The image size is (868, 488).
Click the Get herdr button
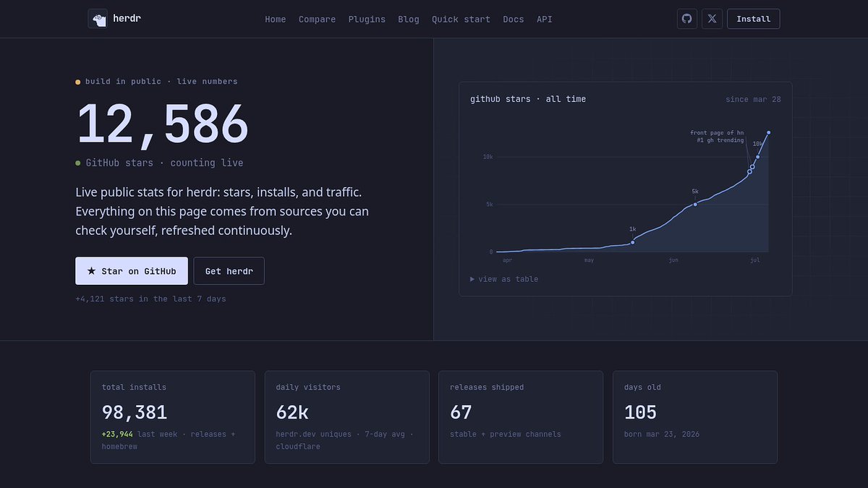tap(229, 271)
